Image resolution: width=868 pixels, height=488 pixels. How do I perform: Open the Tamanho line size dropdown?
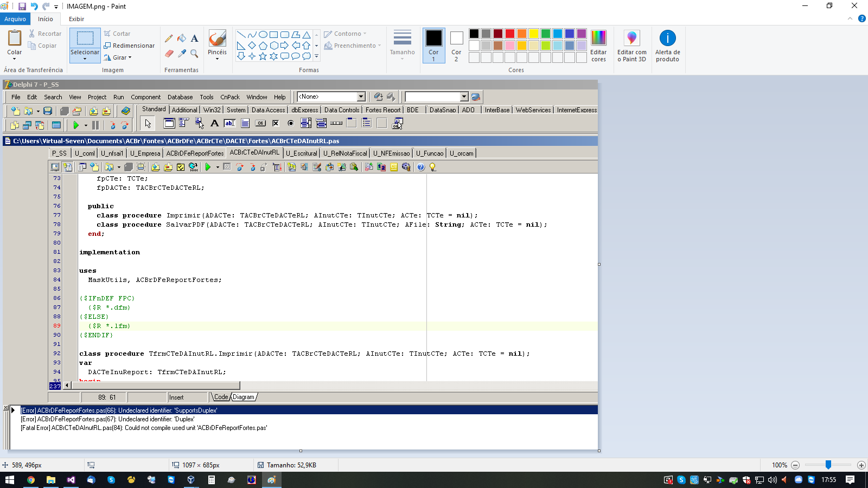(x=402, y=46)
